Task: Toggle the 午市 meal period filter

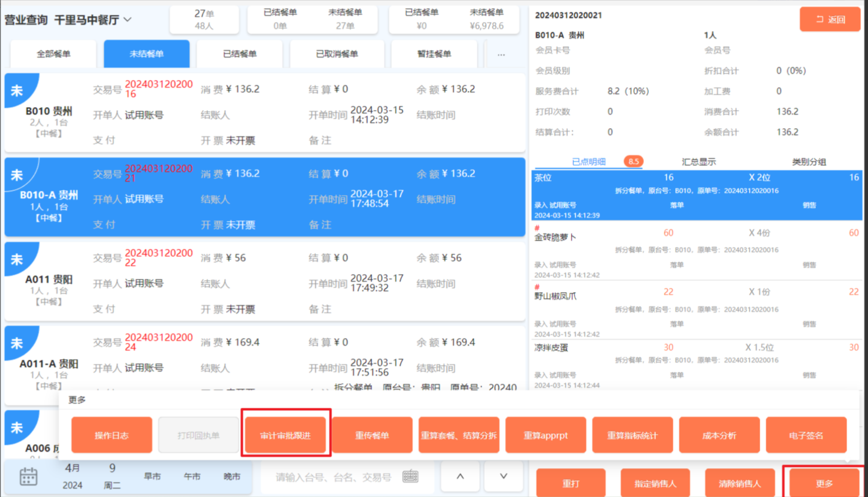Action: [192, 477]
